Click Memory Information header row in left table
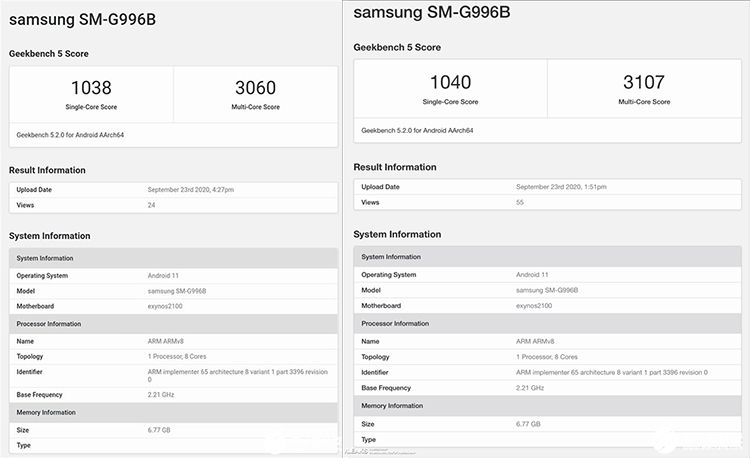The height and width of the screenshot is (458, 750). [174, 413]
